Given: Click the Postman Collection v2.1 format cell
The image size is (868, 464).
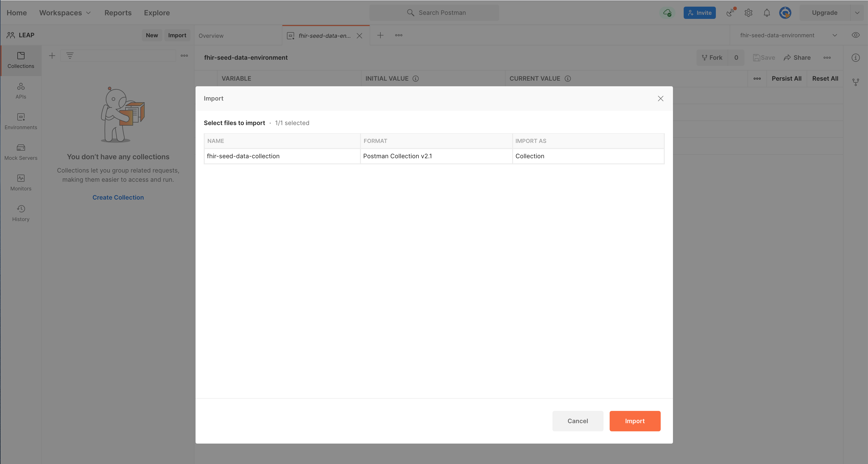Looking at the screenshot, I should pos(436,156).
